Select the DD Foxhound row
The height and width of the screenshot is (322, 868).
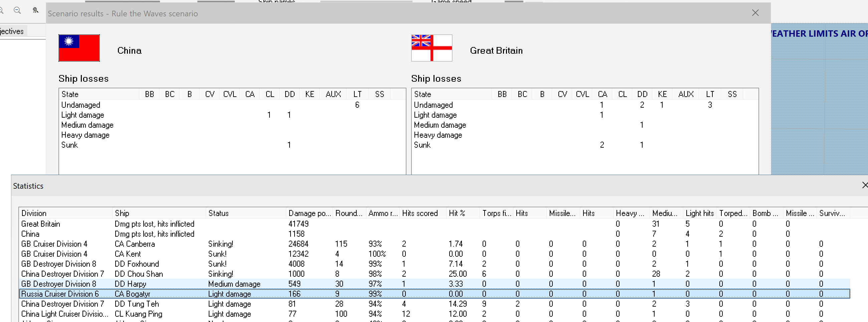(137, 264)
